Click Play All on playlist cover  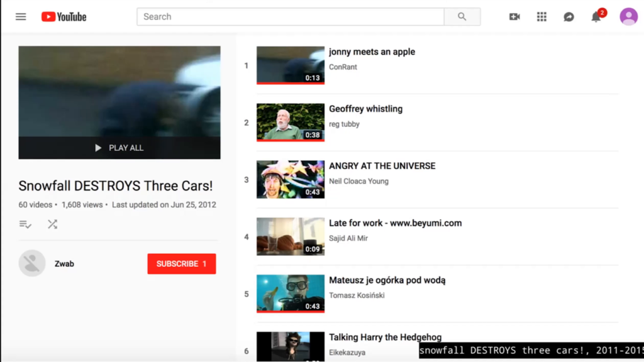(x=119, y=148)
